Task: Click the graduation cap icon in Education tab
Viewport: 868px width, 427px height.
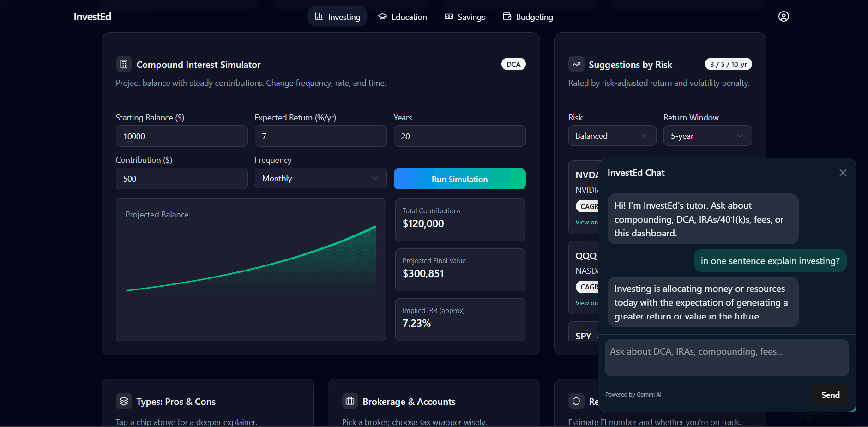Action: pyautogui.click(x=382, y=17)
